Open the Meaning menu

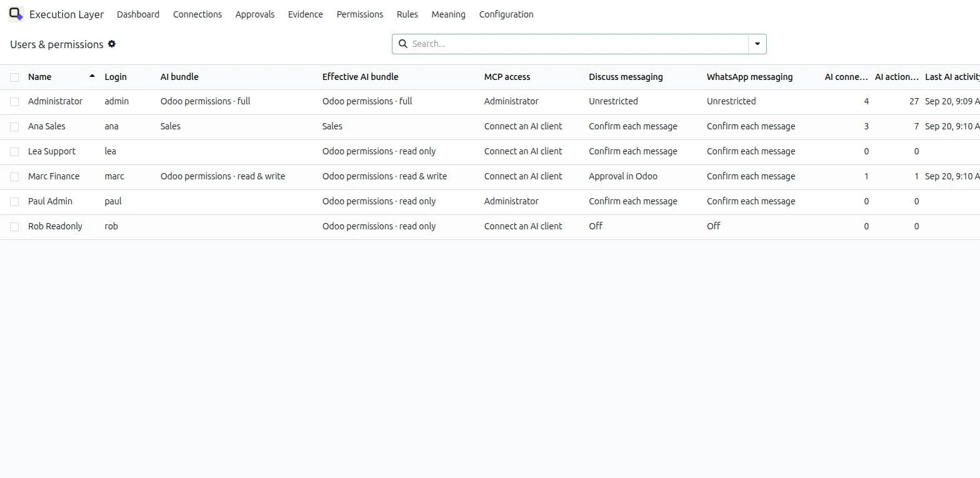point(449,14)
